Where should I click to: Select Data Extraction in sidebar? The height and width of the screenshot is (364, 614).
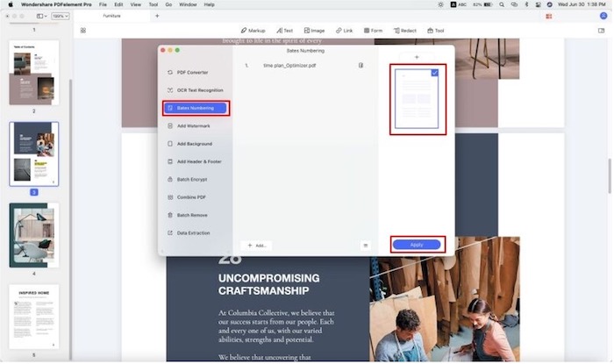[193, 232]
